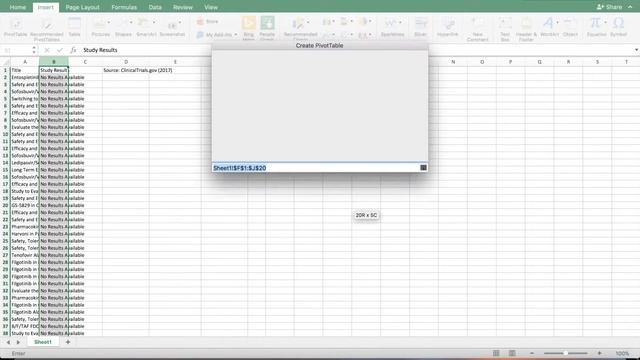Add a new sheet with plus button
This screenshot has height=360, width=640.
coord(68,342)
